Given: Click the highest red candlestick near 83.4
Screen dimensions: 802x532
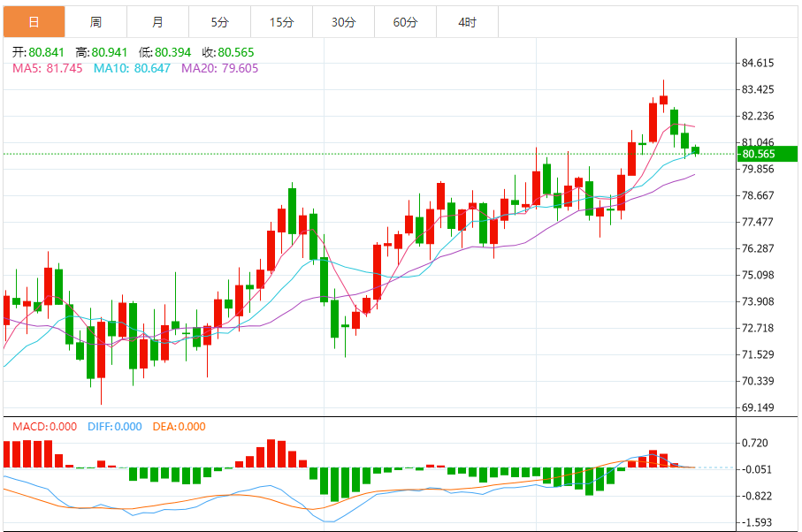Looking at the screenshot, I should coord(664,99).
